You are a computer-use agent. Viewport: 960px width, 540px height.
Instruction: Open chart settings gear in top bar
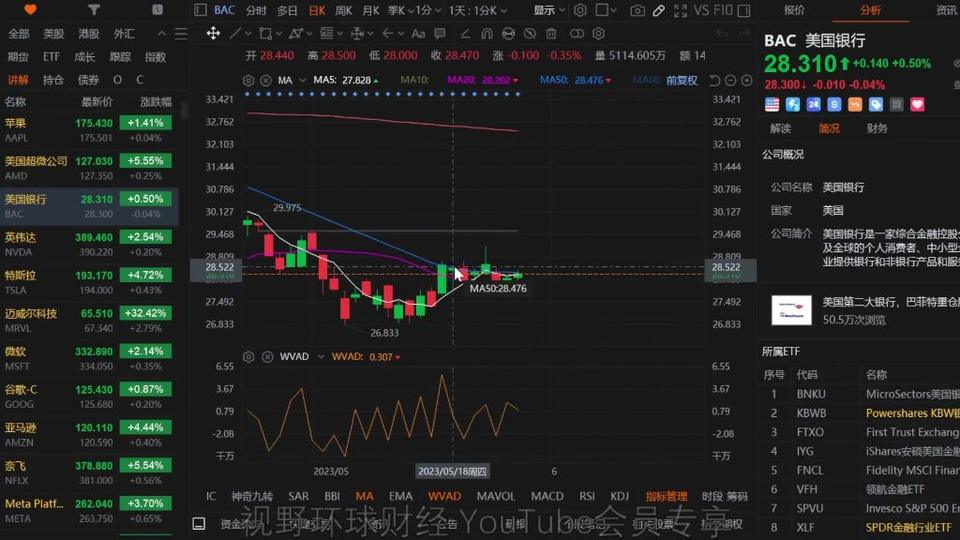point(580,10)
